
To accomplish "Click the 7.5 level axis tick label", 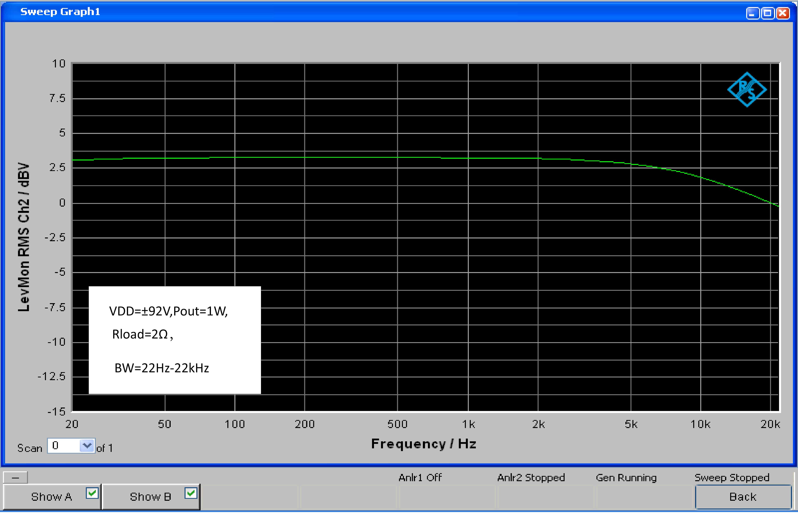I will pos(57,98).
